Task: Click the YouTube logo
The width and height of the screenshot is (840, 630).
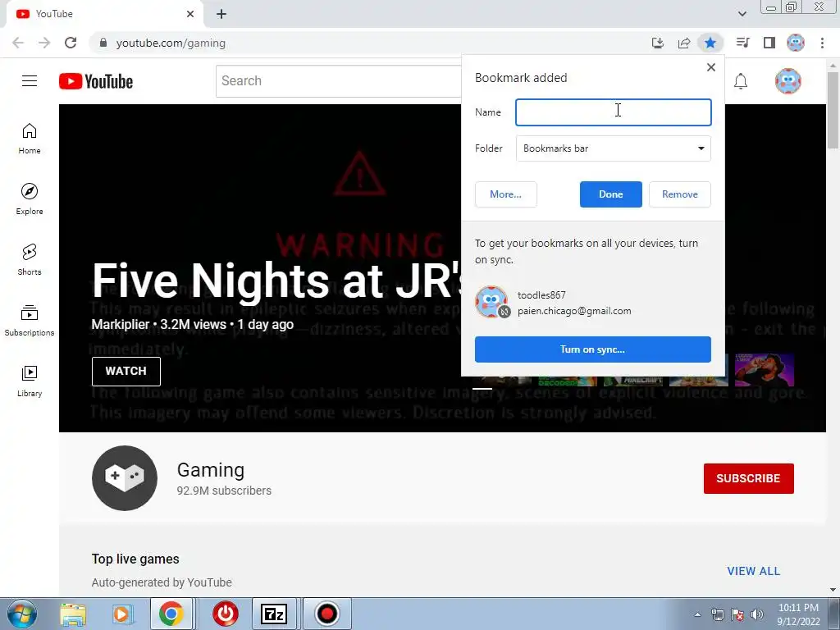Action: click(x=96, y=81)
